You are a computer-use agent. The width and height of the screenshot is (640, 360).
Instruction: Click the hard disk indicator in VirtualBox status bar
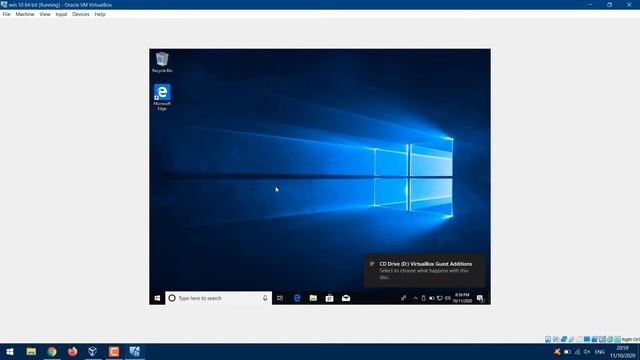point(548,339)
